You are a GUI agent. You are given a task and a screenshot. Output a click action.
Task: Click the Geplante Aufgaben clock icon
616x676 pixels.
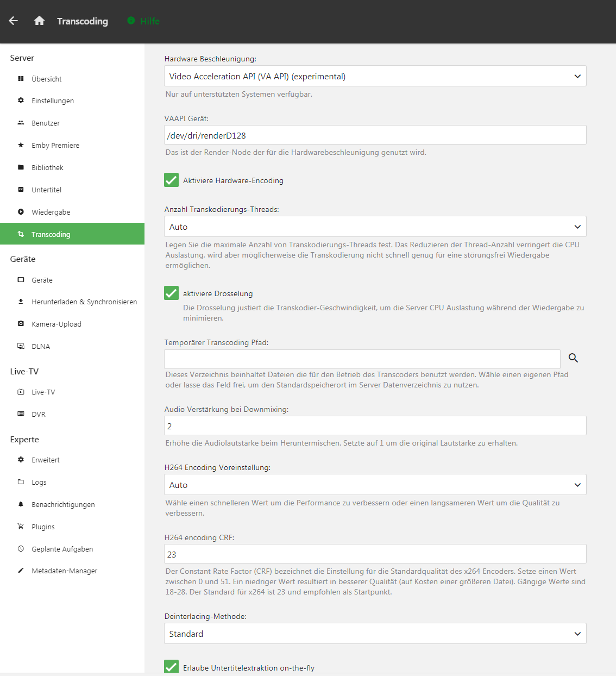click(21, 549)
